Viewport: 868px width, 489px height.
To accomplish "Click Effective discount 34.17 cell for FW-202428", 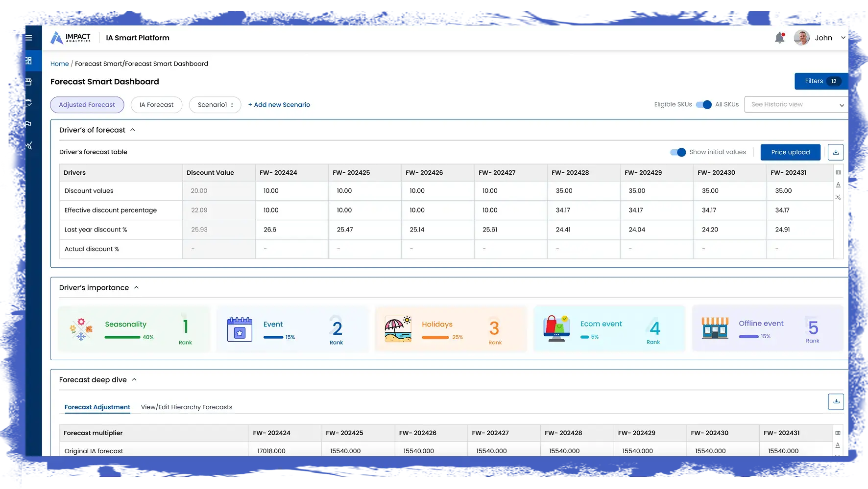I will click(x=584, y=210).
